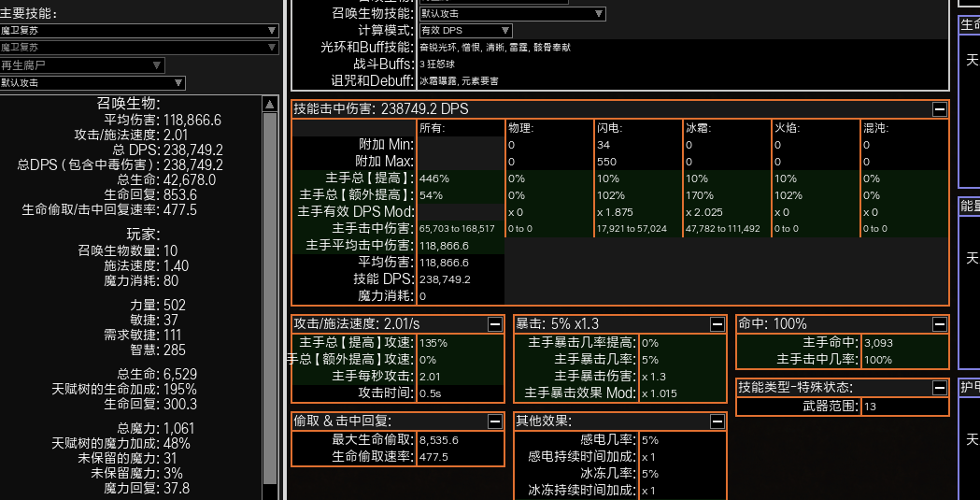Click the 47,782 to 111,492 cold damage cell
The image size is (980, 500).
(x=727, y=229)
